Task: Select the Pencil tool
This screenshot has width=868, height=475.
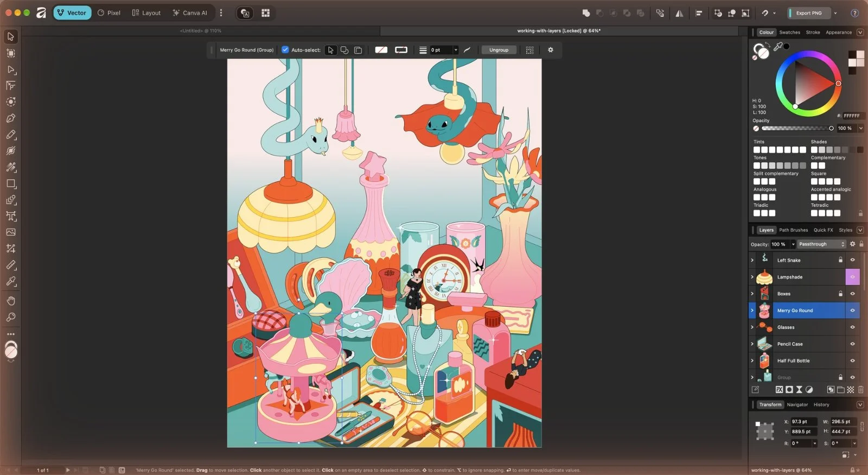Action: (x=11, y=135)
